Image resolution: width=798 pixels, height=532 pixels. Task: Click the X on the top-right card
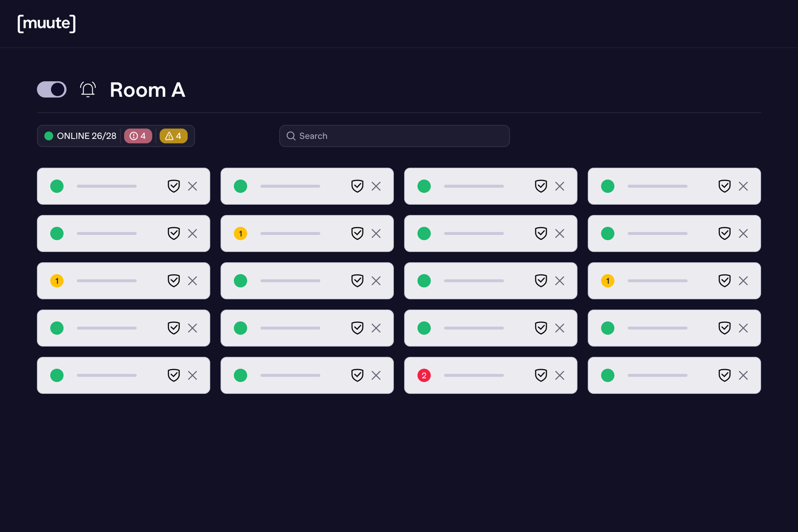(x=743, y=186)
